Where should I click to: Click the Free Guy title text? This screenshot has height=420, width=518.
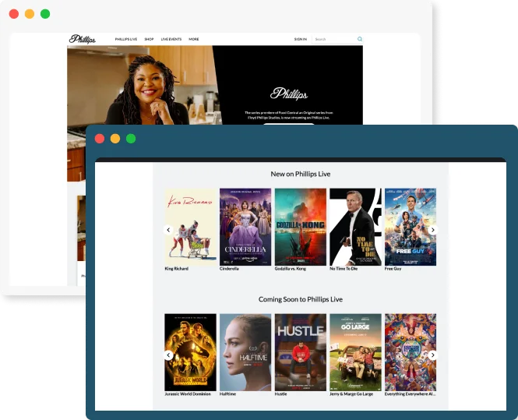(x=393, y=269)
